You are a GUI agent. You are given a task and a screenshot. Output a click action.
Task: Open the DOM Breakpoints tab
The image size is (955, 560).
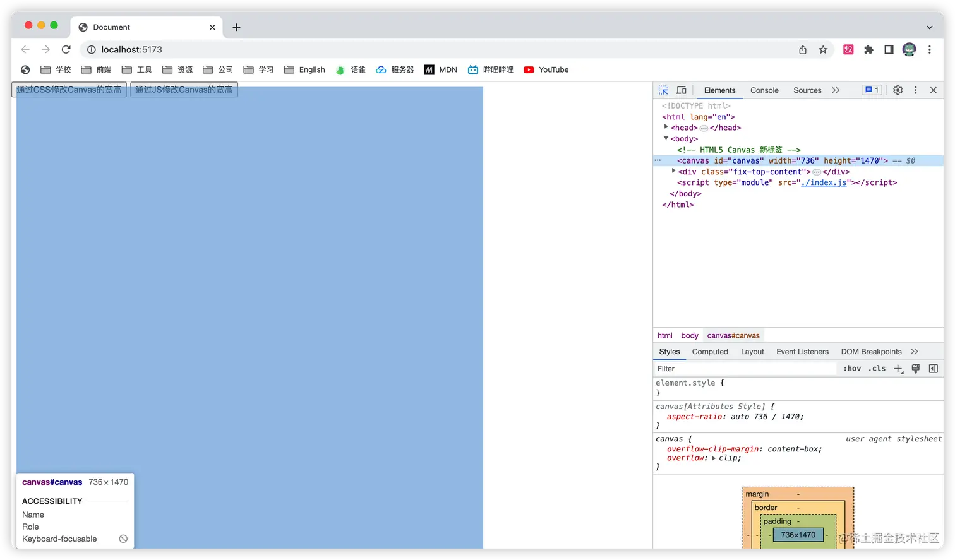[x=871, y=352]
